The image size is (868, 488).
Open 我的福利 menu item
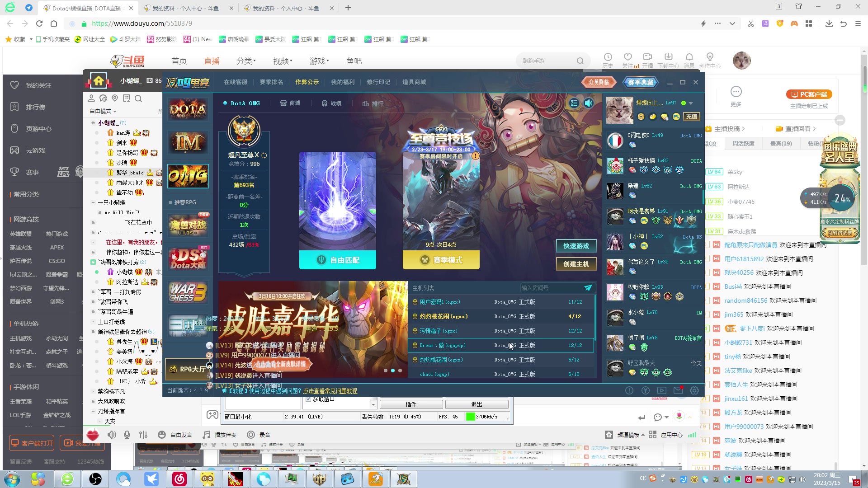(x=343, y=82)
